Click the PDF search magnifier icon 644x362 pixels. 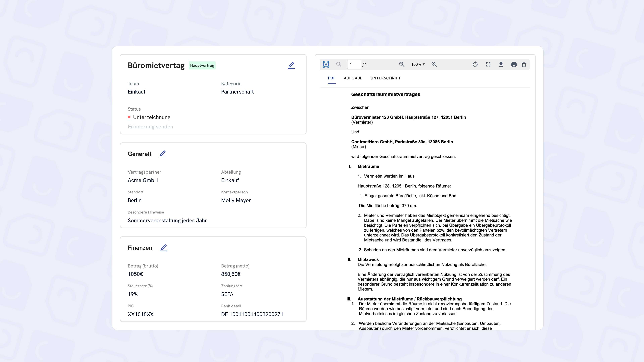click(339, 65)
